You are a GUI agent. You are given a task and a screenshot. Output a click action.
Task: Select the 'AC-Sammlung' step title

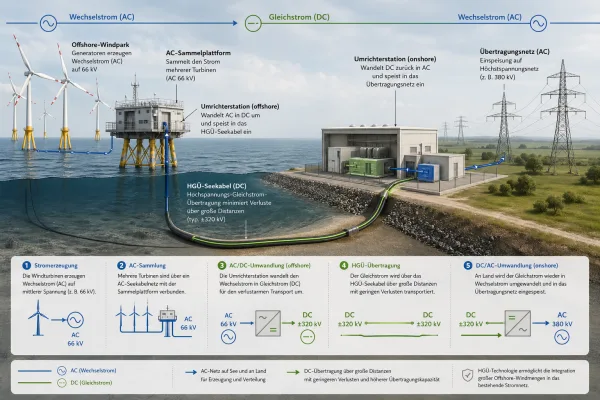[x=147, y=265]
